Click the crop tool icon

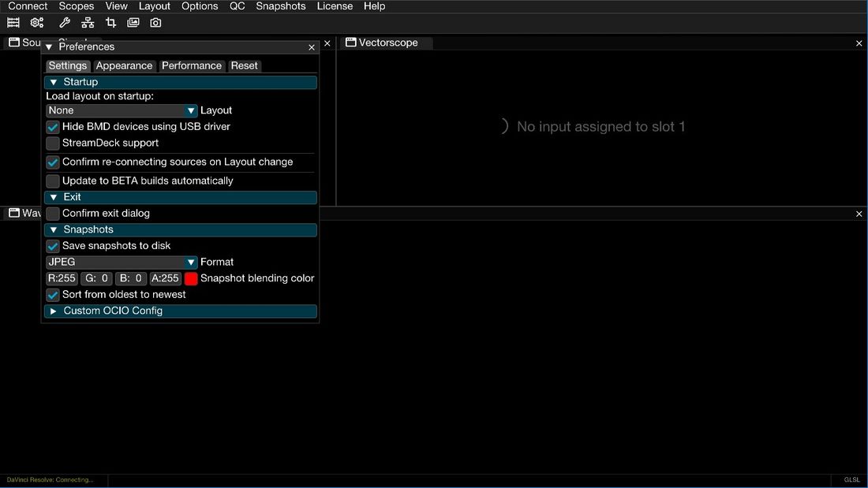click(x=110, y=23)
